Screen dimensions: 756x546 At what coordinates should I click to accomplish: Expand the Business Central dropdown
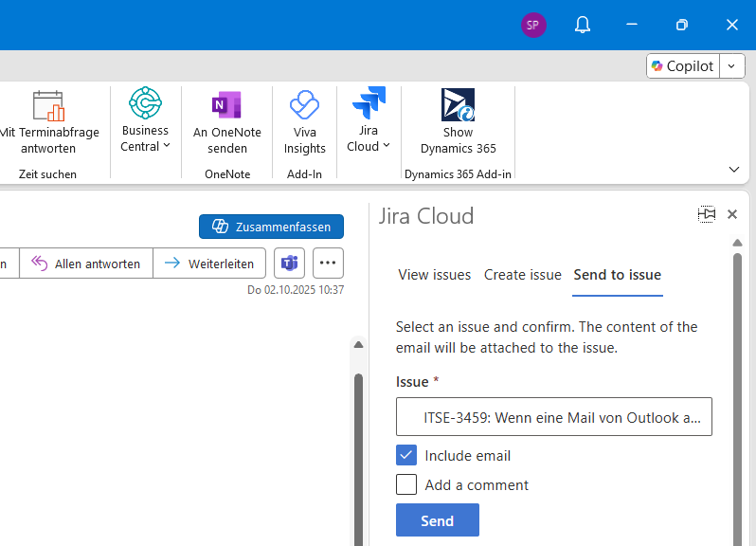click(145, 138)
